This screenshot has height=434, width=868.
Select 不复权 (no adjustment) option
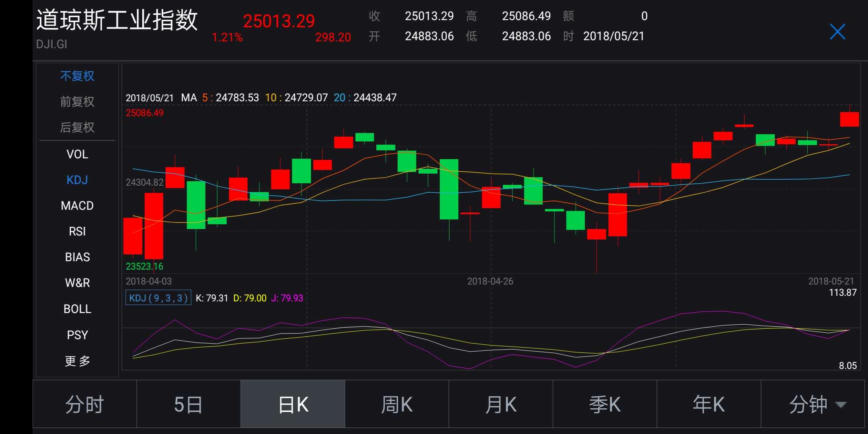(77, 76)
